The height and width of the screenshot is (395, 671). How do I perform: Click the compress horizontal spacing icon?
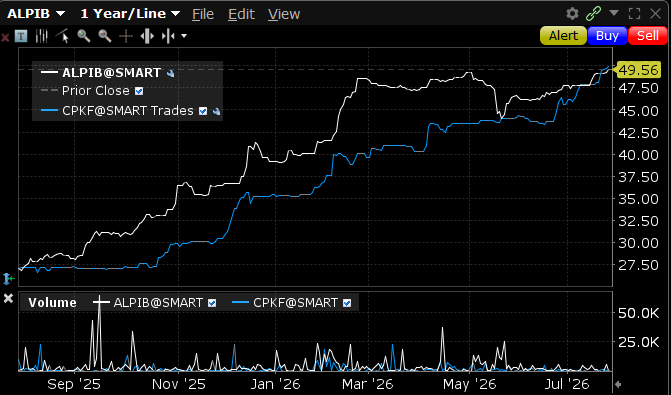pyautogui.click(x=168, y=36)
